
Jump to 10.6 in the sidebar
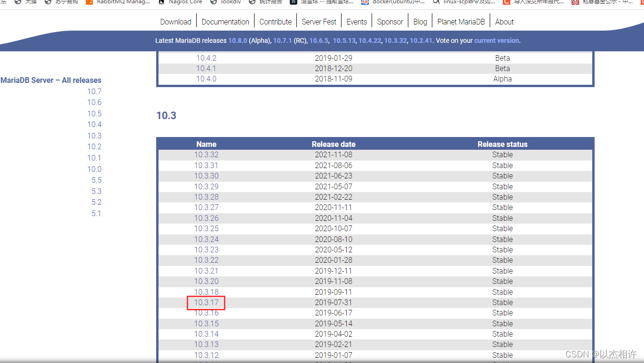(x=94, y=103)
